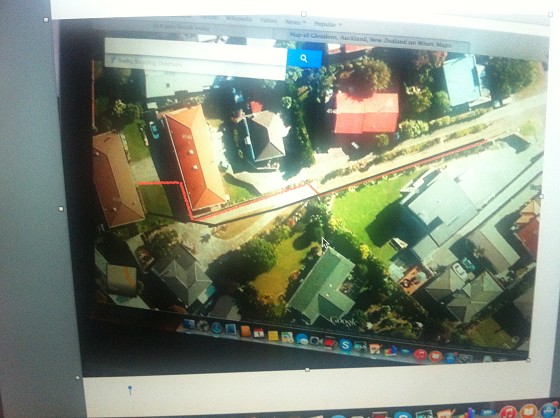The image size is (560, 418).
Task: Open the Wikipedia bookmark
Action: (x=239, y=19)
